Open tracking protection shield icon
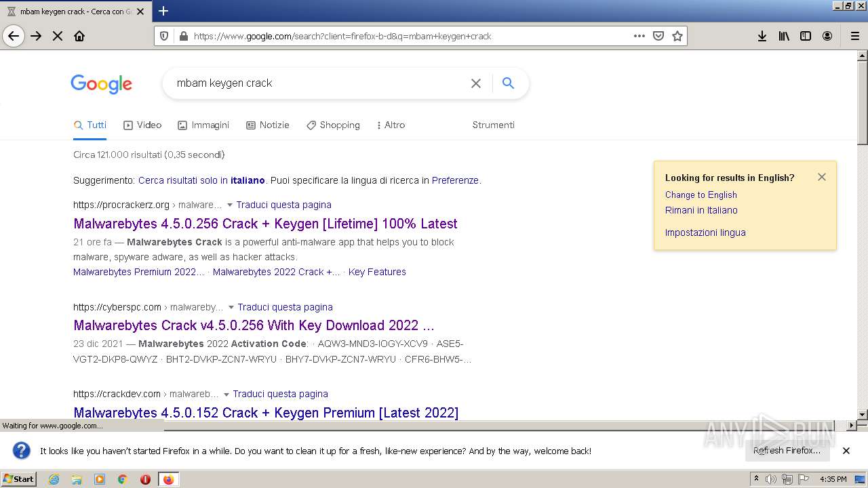The image size is (868, 488). [164, 36]
